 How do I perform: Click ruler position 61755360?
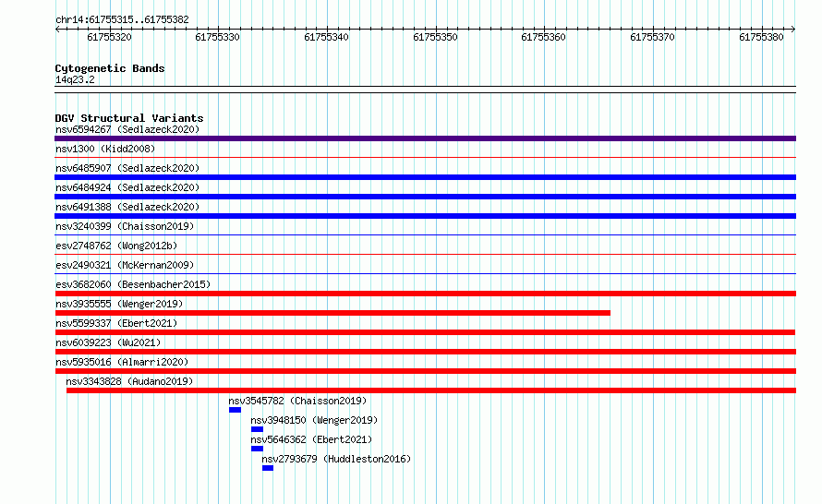pos(543,37)
